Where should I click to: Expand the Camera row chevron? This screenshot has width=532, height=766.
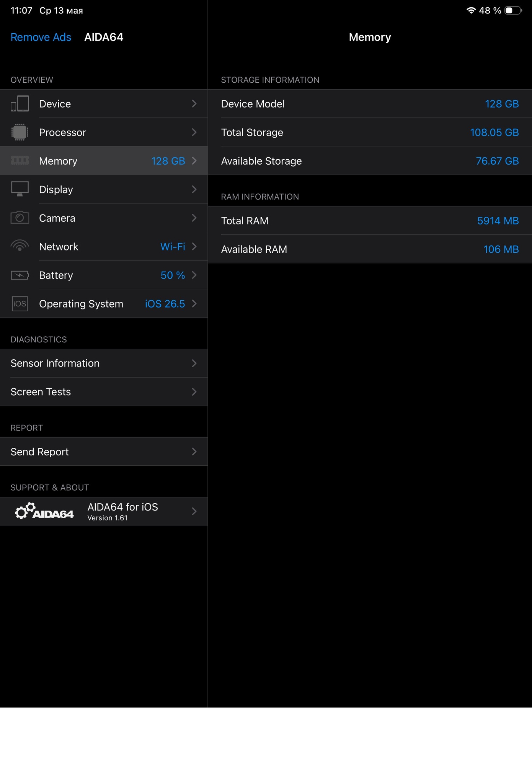coord(194,218)
